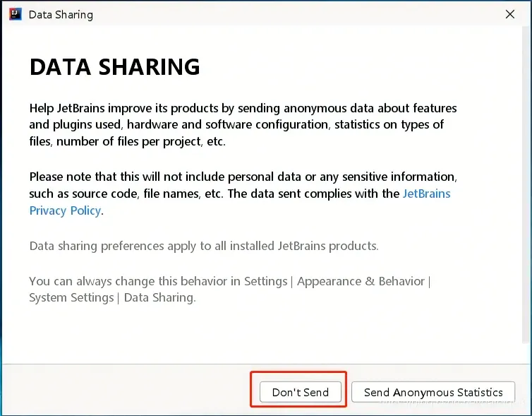Click the 'Data sharing preferences apply' line
The image size is (532, 416).
(203, 246)
